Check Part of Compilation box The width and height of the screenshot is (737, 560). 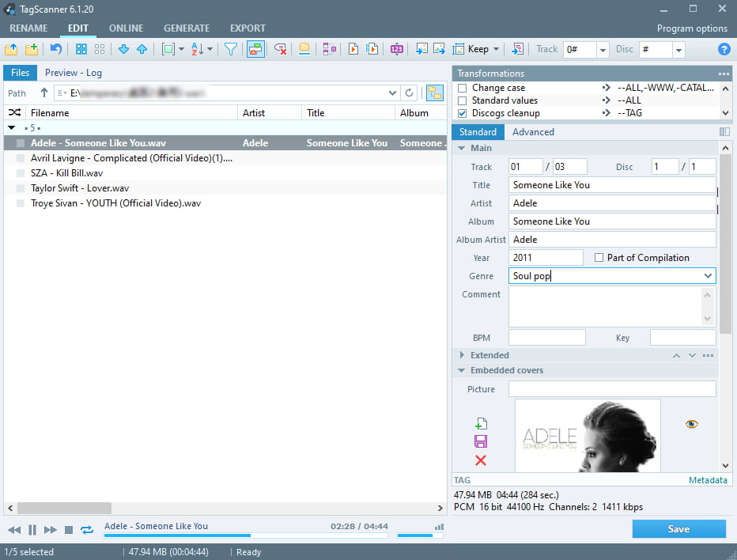tap(599, 258)
